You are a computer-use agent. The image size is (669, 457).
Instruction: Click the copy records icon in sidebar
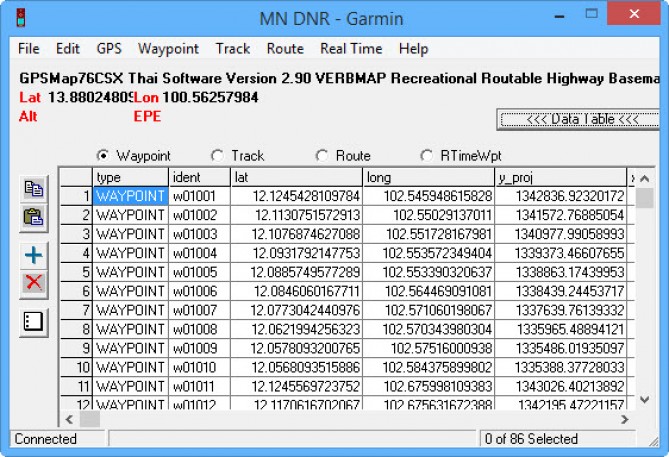(x=34, y=189)
